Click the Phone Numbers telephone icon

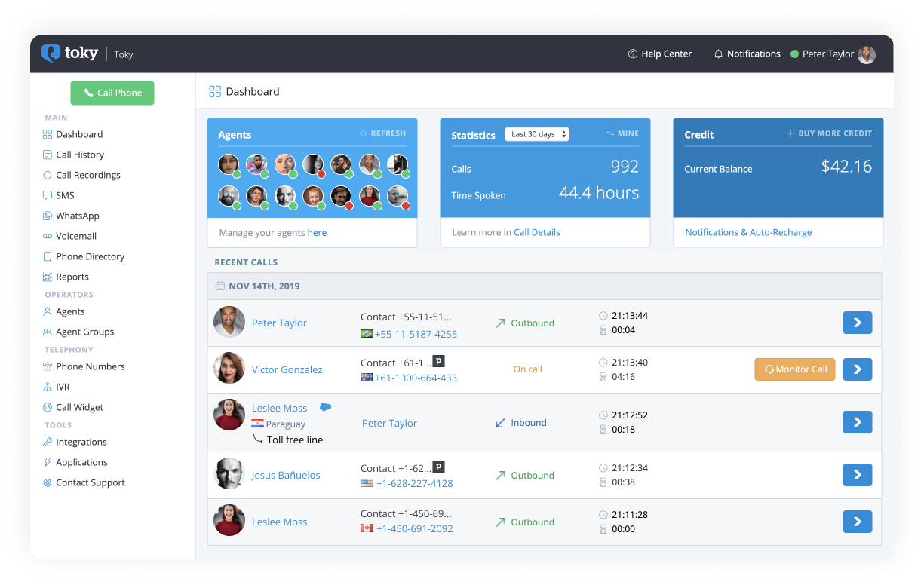pos(48,366)
